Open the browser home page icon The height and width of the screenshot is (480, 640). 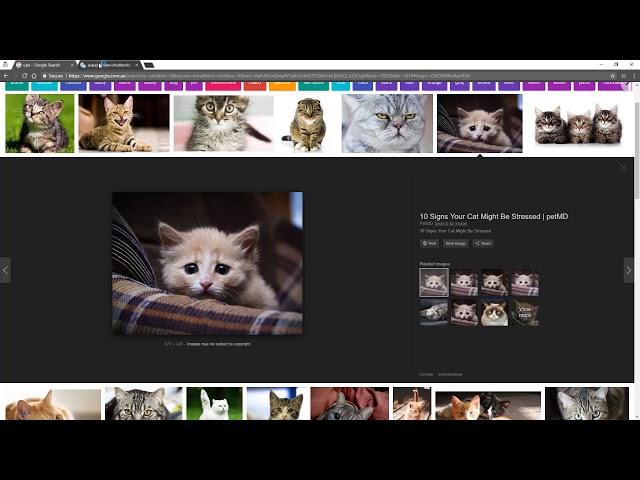coord(34,76)
